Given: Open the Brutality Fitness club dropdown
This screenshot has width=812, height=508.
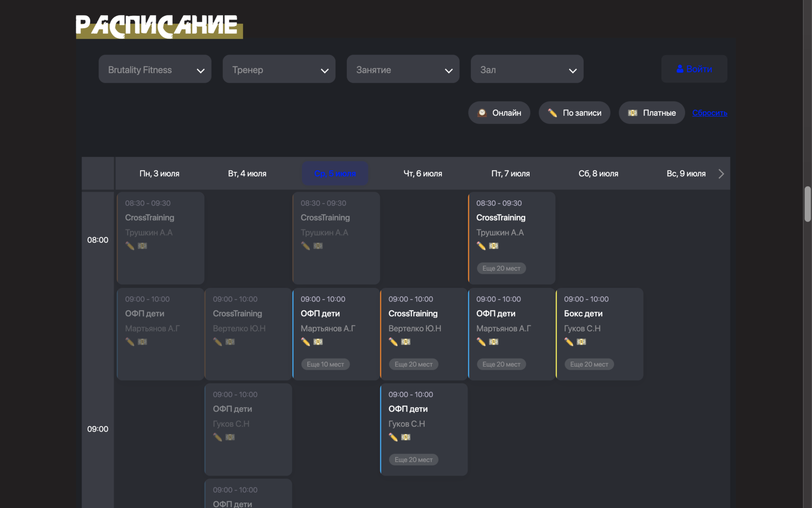Looking at the screenshot, I should click(155, 69).
